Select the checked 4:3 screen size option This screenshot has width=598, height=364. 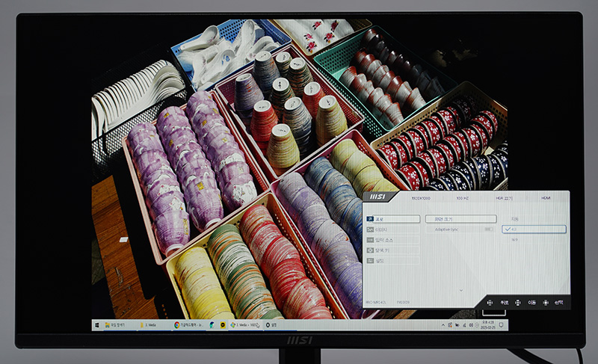[534, 229]
